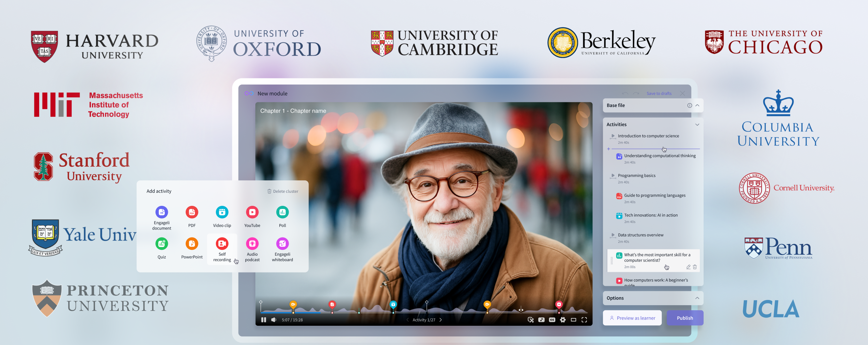Click the second orange self-recording timeline marker

487,304
